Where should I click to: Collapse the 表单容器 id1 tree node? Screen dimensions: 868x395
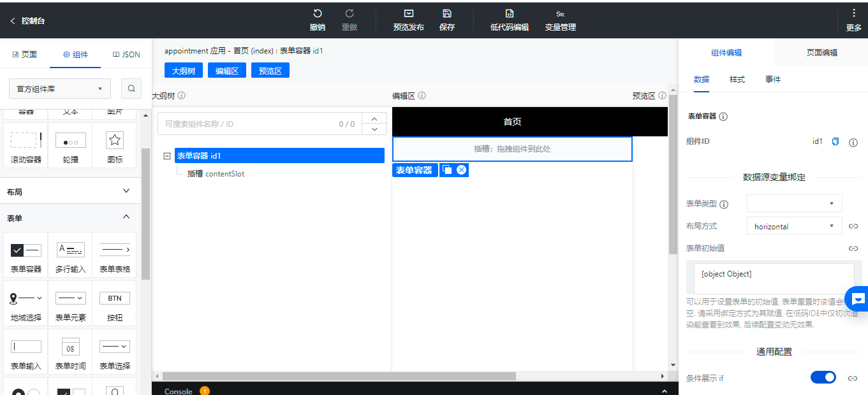pos(167,155)
